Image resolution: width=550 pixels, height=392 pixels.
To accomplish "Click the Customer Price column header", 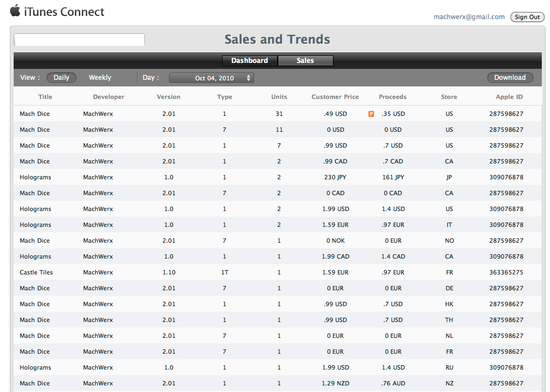I will 335,97.
